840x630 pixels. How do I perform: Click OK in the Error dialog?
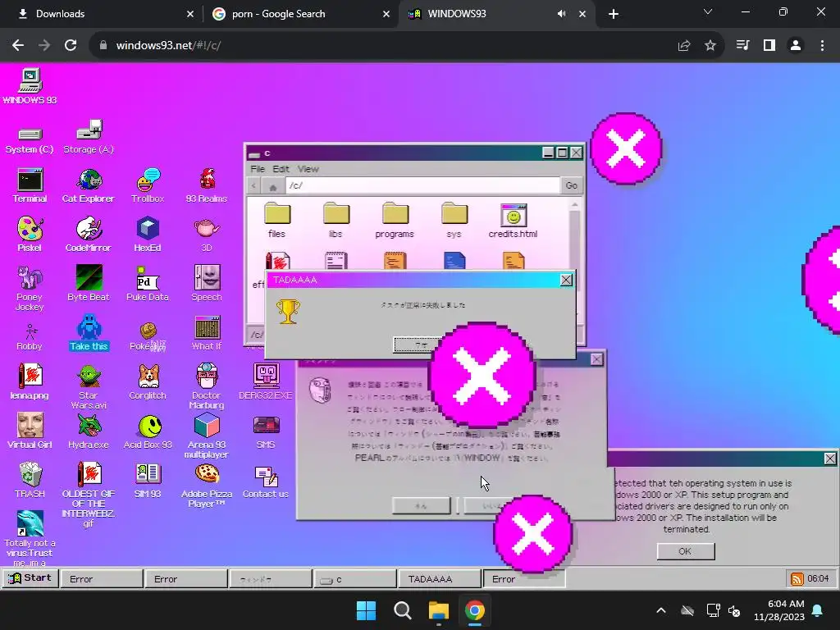685,551
